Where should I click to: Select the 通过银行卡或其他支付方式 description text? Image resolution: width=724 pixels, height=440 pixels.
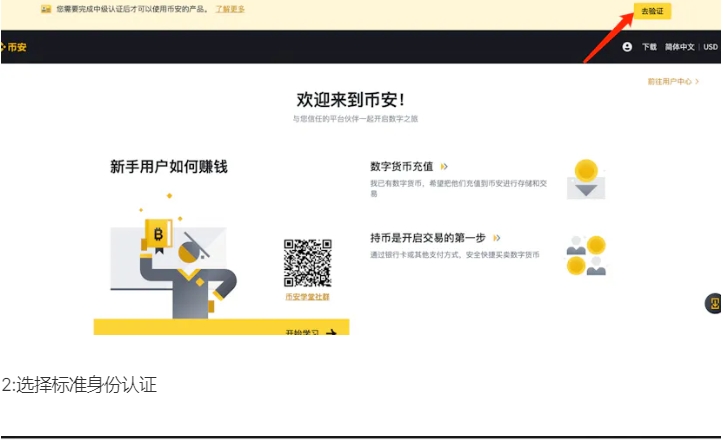pyautogui.click(x=454, y=254)
